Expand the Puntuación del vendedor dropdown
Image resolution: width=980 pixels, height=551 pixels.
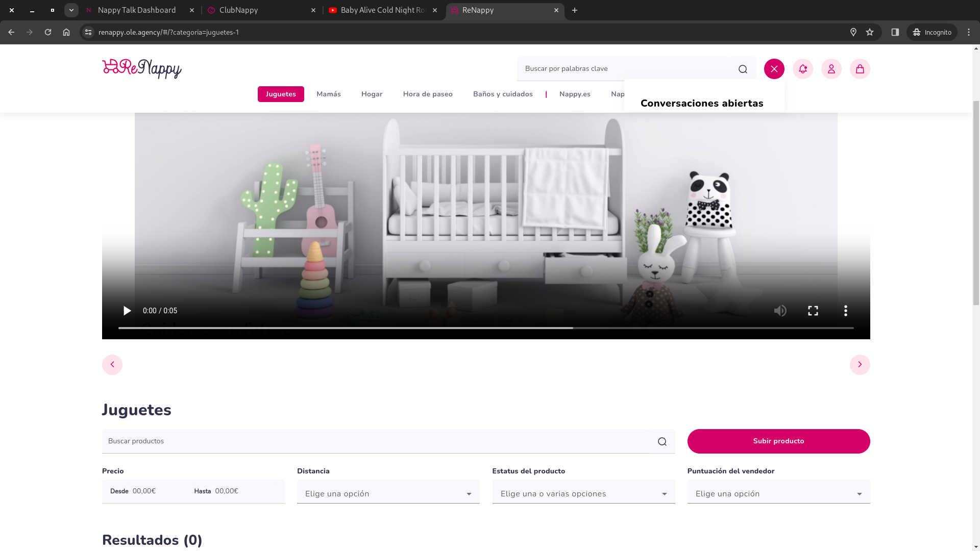[x=778, y=493]
